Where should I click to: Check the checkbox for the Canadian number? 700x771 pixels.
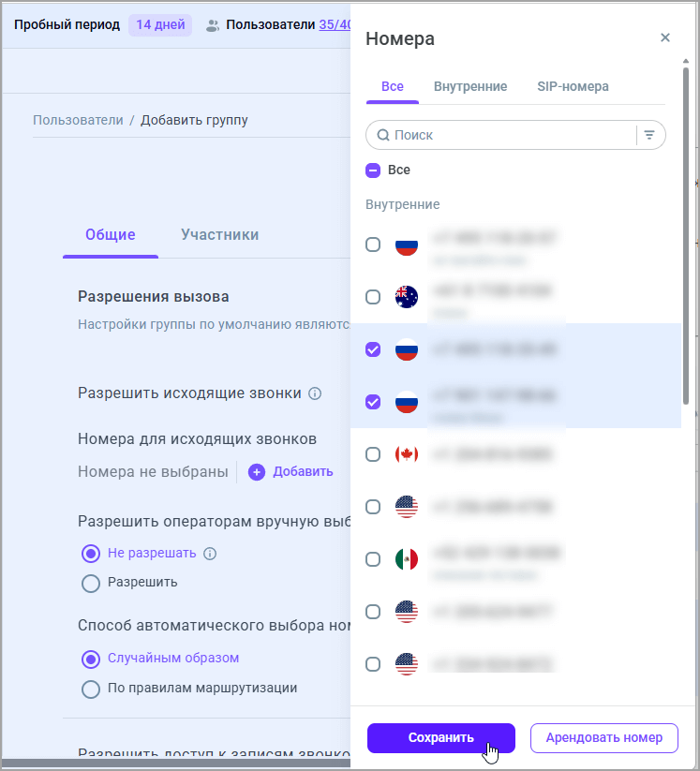pos(373,454)
